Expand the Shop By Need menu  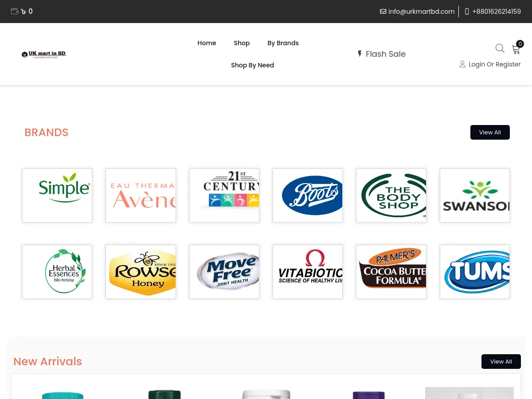[252, 65]
